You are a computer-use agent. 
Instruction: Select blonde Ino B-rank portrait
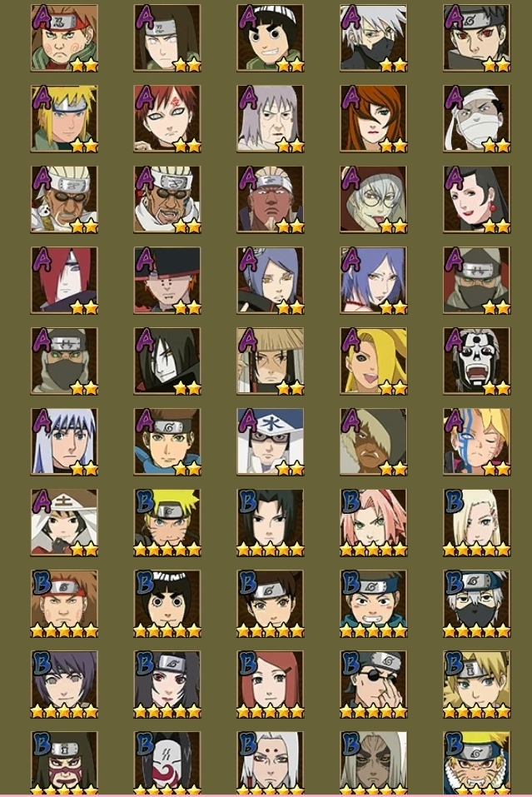click(x=476, y=522)
